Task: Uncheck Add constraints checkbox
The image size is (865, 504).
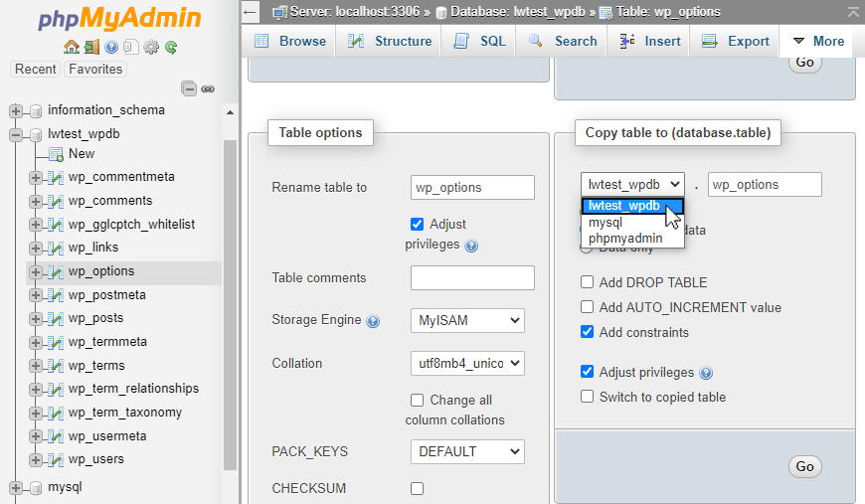Action: (587, 332)
